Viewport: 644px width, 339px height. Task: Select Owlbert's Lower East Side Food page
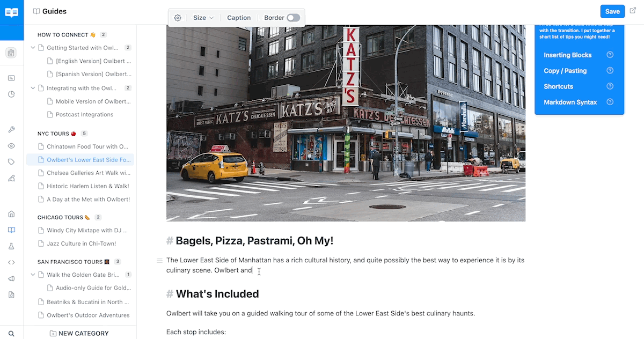point(80,160)
